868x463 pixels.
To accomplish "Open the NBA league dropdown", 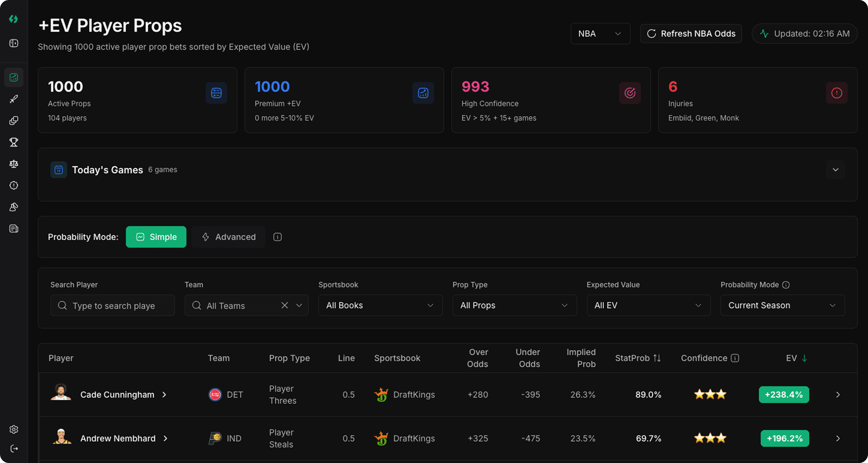I will click(600, 34).
